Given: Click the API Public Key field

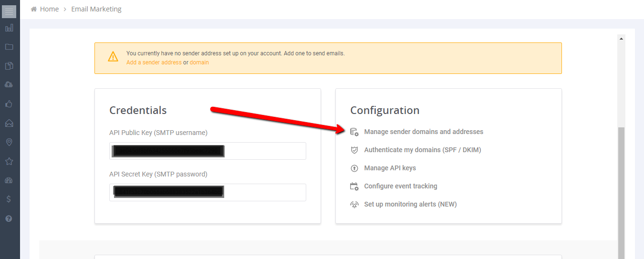Looking at the screenshot, I should tap(208, 151).
